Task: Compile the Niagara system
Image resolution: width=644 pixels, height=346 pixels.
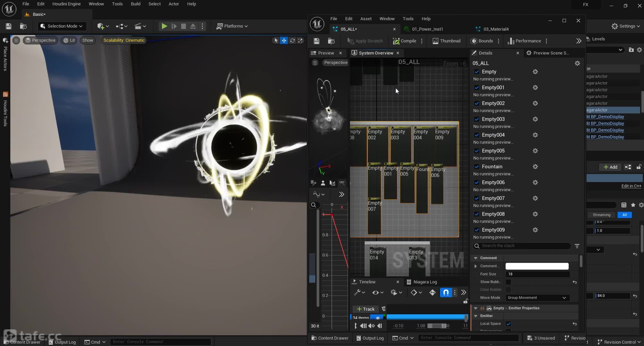Action: [404, 41]
